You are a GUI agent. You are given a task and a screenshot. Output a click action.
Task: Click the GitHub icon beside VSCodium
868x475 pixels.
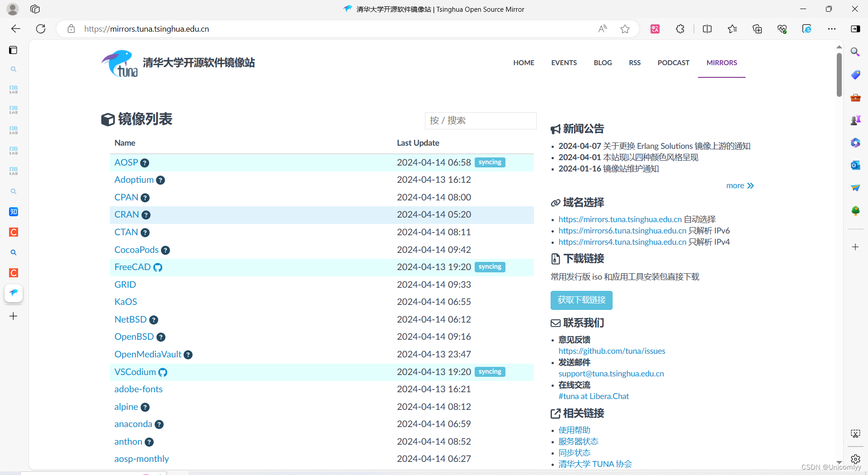coord(163,372)
